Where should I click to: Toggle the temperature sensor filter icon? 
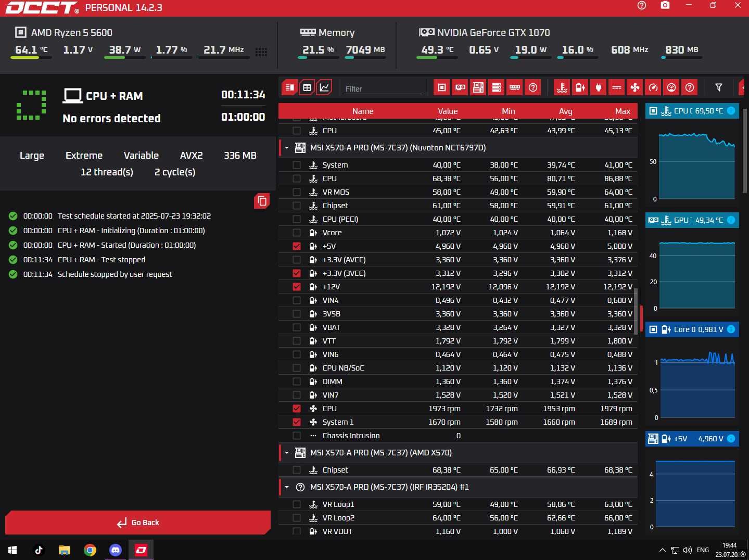tap(562, 87)
